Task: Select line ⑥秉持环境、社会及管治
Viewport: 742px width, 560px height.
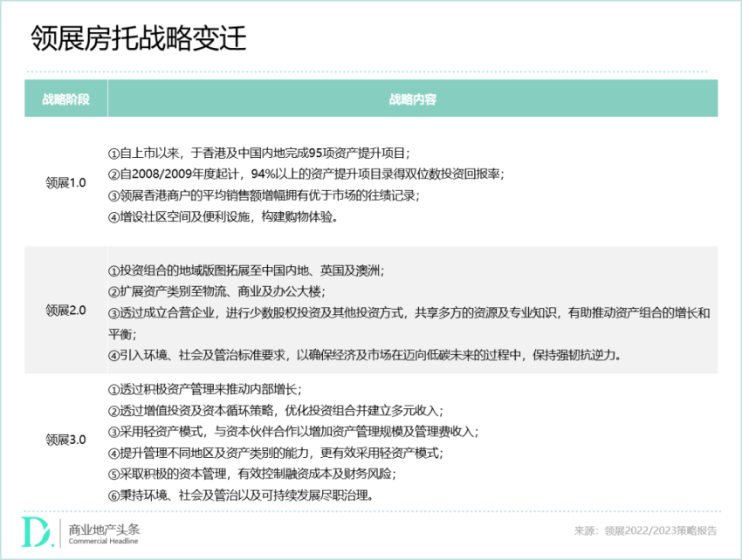Action: 240,495
